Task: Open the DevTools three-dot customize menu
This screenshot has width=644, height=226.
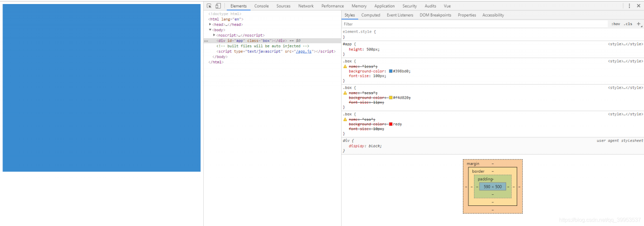Action: 629,6
